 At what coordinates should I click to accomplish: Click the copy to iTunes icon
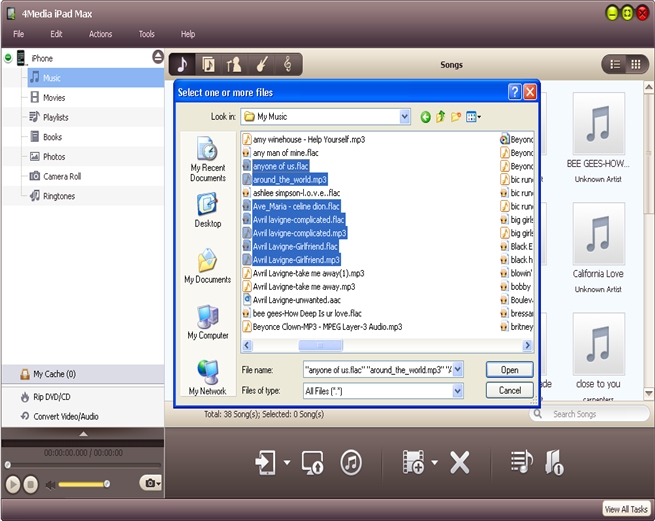pyautogui.click(x=351, y=462)
